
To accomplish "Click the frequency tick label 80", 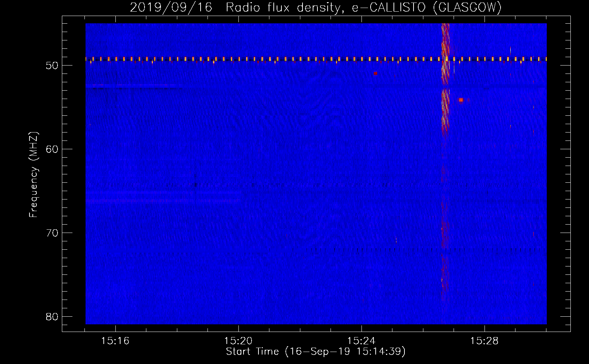I will (x=52, y=317).
